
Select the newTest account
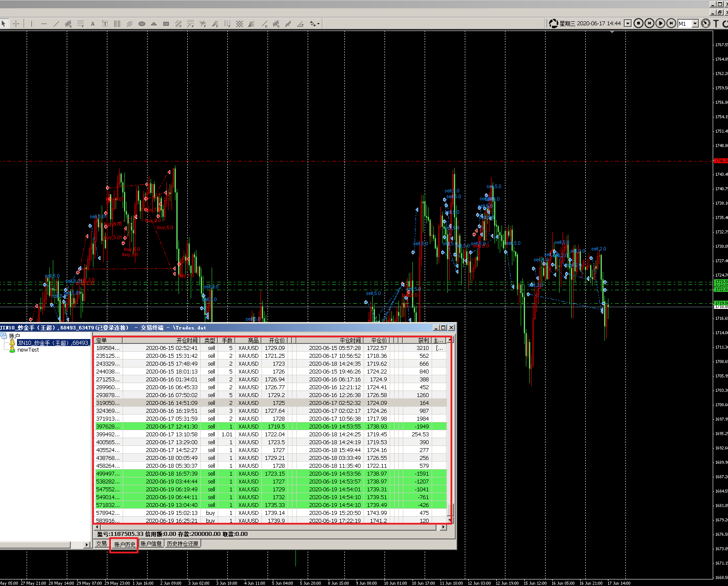[x=28, y=350]
